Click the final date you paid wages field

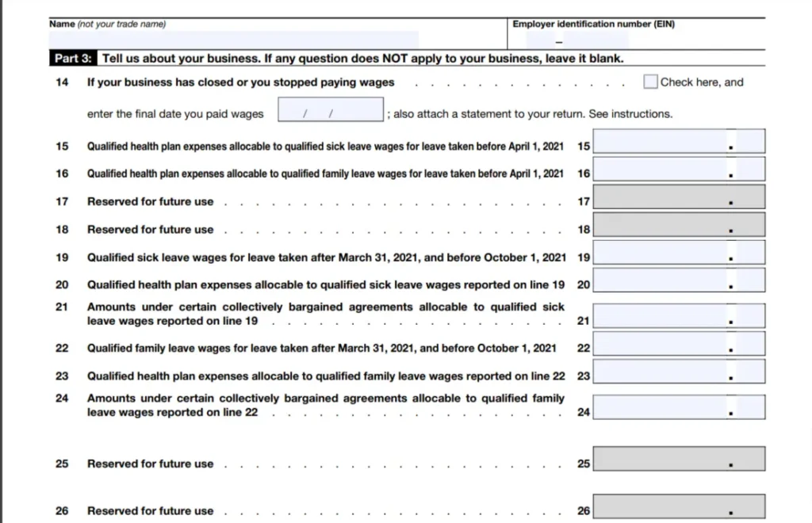(331, 109)
